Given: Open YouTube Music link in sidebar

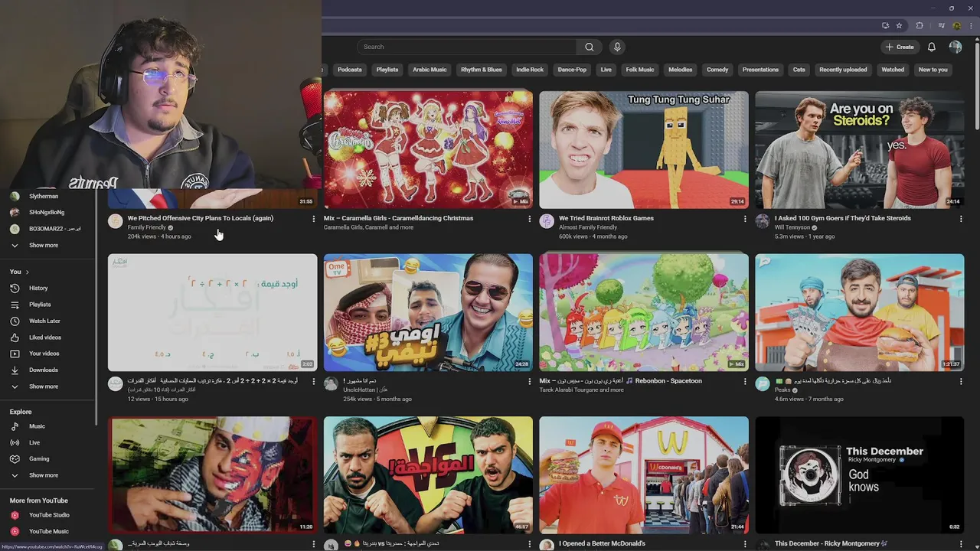Looking at the screenshot, I should (48, 531).
